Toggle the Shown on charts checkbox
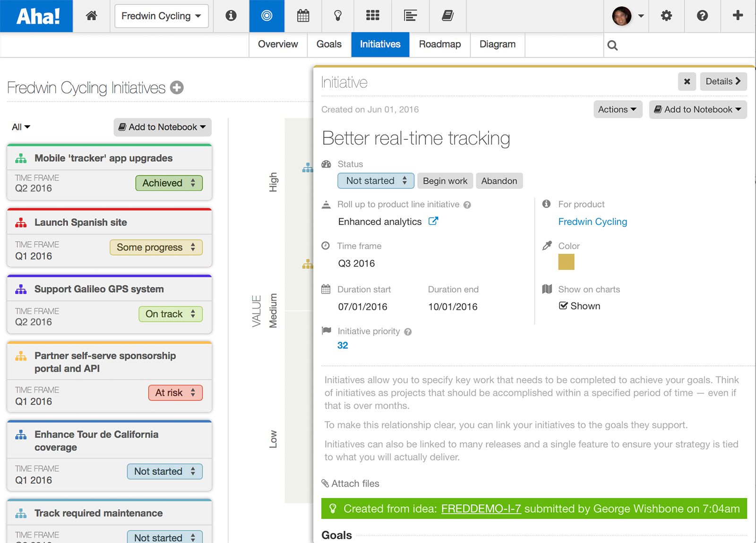This screenshot has height=543, width=756. pyautogui.click(x=563, y=306)
